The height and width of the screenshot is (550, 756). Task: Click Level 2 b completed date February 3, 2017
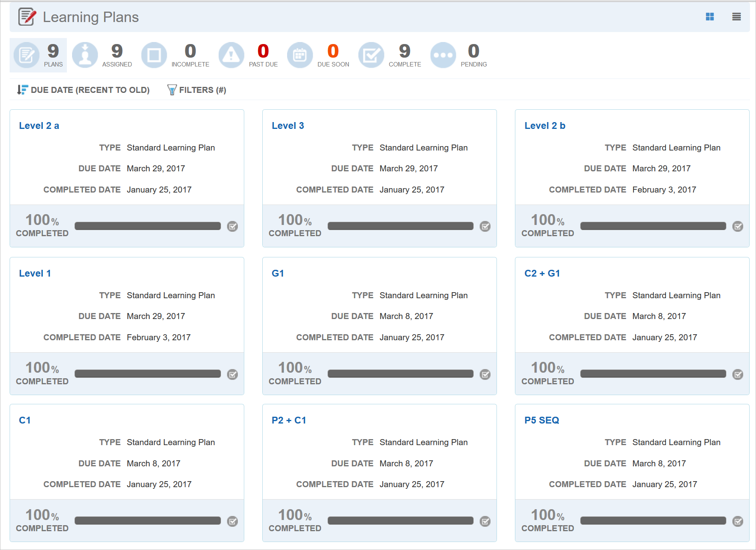pos(664,190)
